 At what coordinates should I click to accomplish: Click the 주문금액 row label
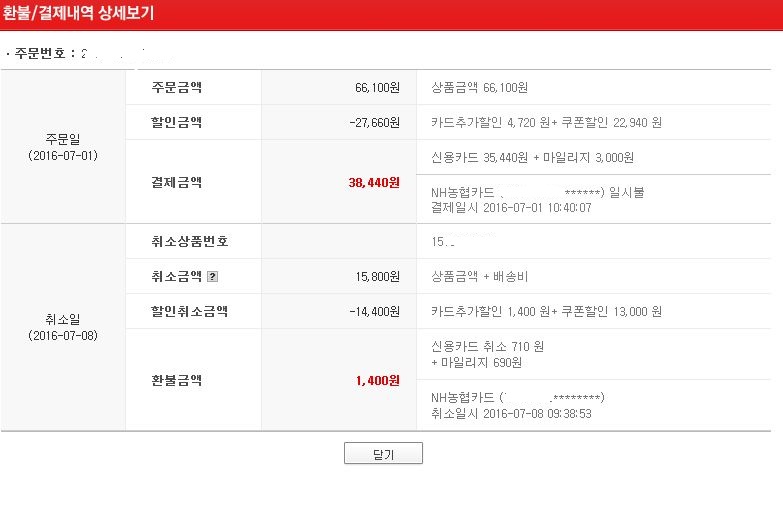[x=175, y=88]
